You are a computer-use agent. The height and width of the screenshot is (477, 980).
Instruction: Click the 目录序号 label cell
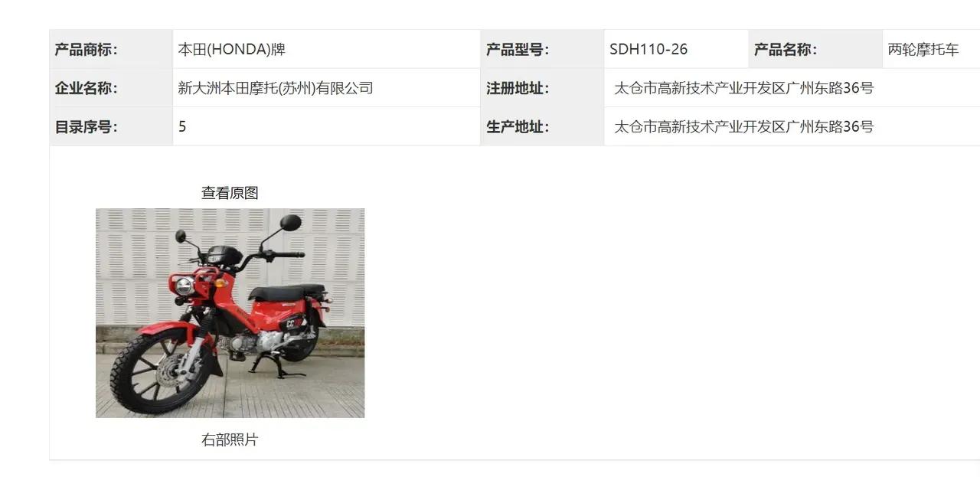[x=111, y=126]
